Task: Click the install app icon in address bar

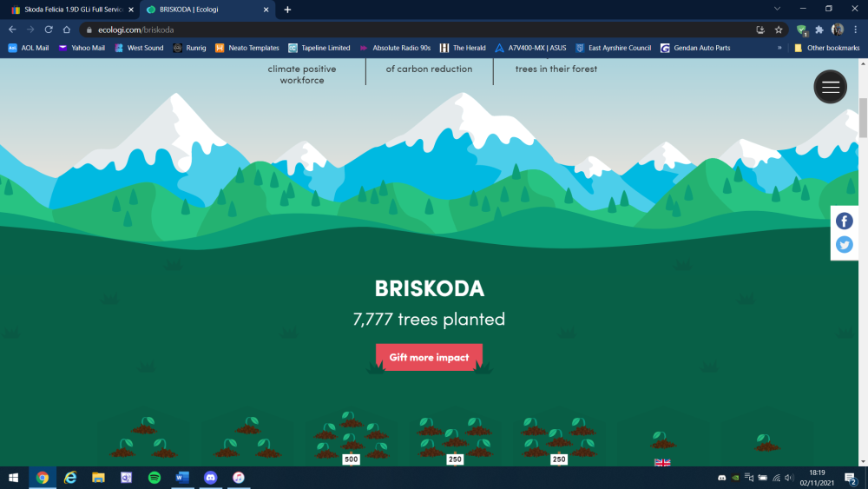Action: click(x=760, y=30)
